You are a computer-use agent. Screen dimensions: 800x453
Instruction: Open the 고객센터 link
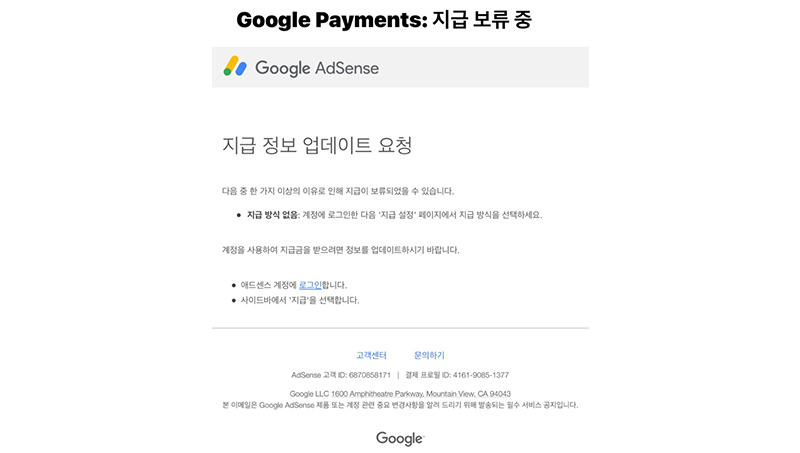click(x=371, y=355)
